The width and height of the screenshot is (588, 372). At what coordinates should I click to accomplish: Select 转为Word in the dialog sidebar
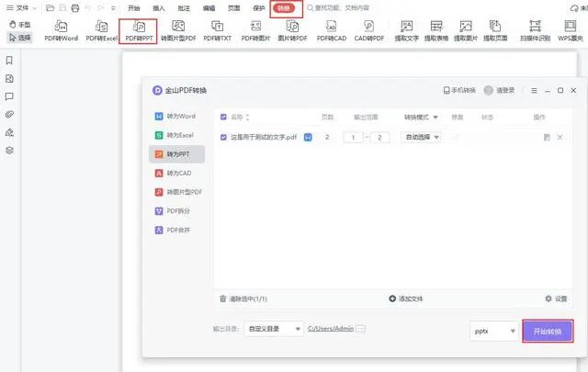tap(176, 117)
